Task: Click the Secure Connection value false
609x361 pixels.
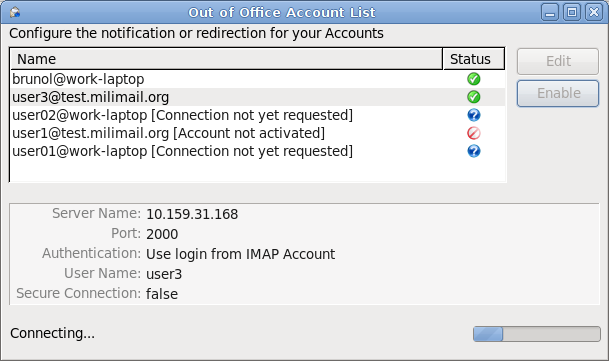Action: tap(162, 294)
